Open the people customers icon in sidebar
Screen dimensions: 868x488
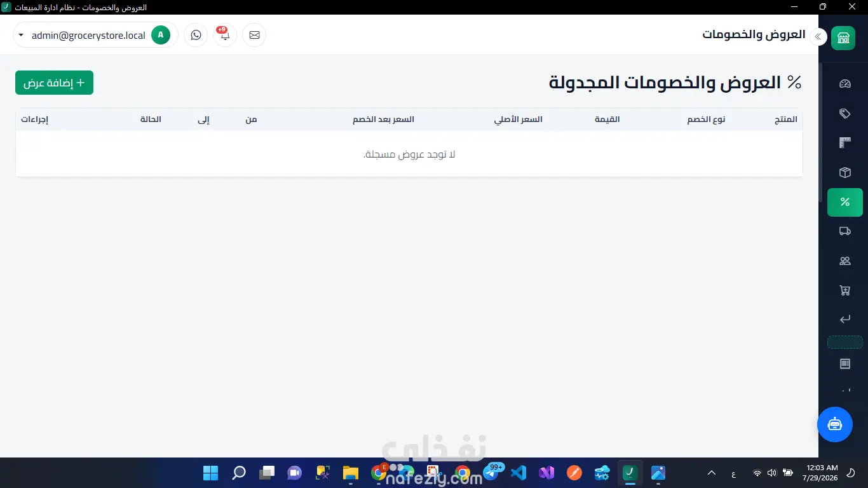pyautogui.click(x=844, y=261)
